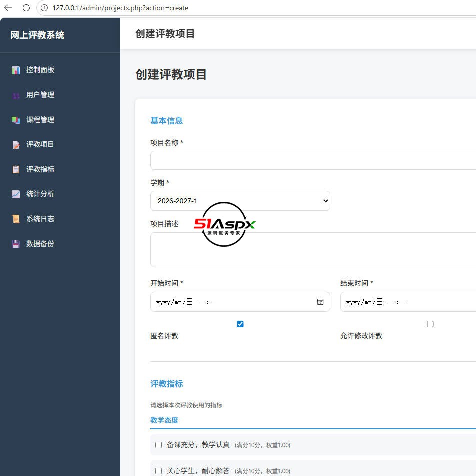Check the 备课充分，教学认真 indicator
Image resolution: width=476 pixels, height=476 pixels.
point(159,445)
